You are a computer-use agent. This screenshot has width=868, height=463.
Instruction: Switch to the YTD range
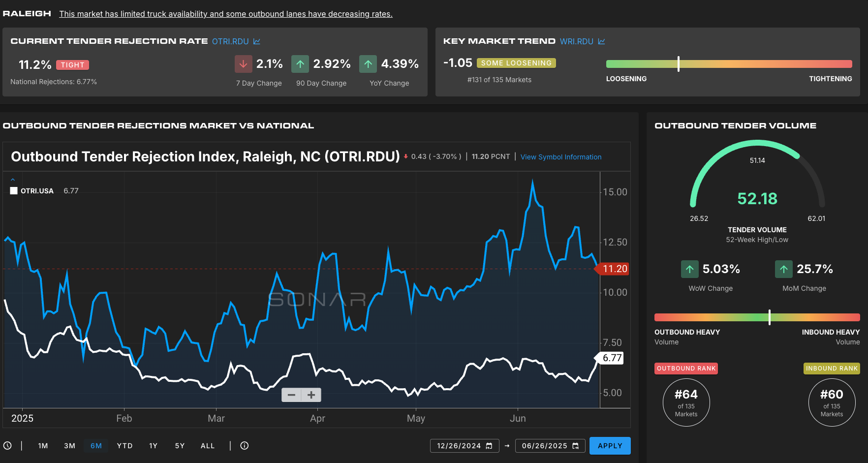click(x=124, y=446)
